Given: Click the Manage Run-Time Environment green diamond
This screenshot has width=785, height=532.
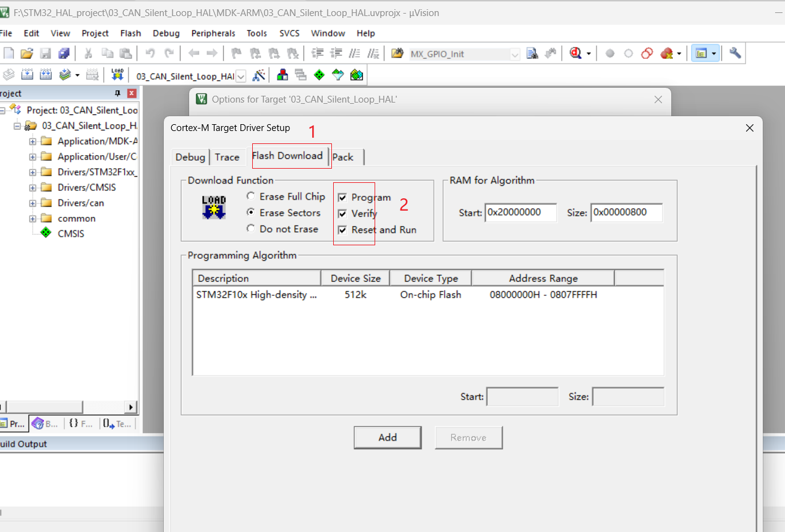Looking at the screenshot, I should pyautogui.click(x=319, y=75).
